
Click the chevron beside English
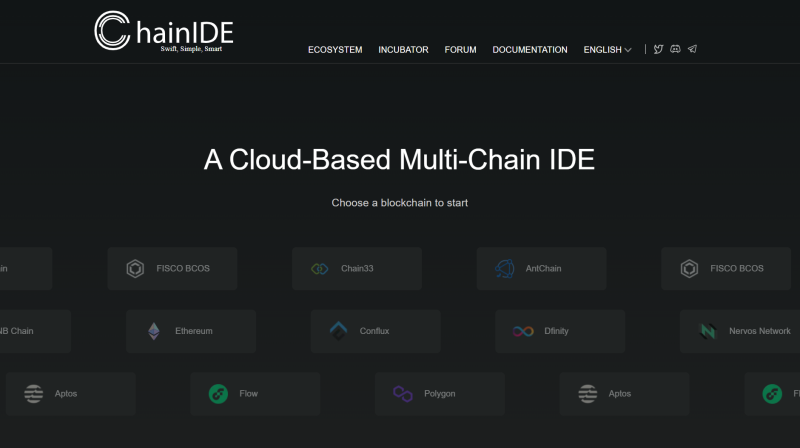628,50
